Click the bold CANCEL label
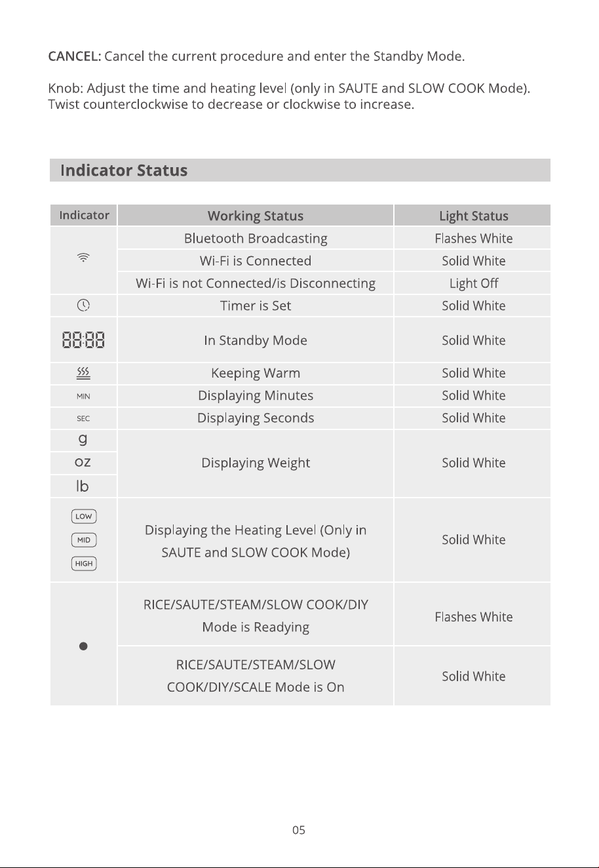 [75, 56]
